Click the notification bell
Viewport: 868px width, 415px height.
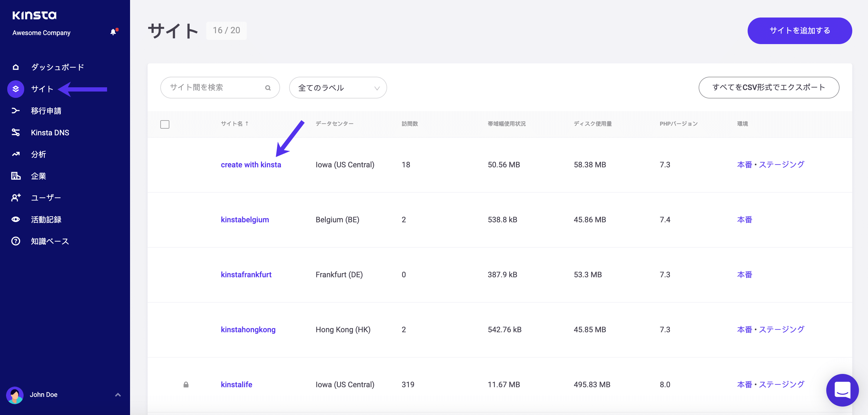[113, 32]
